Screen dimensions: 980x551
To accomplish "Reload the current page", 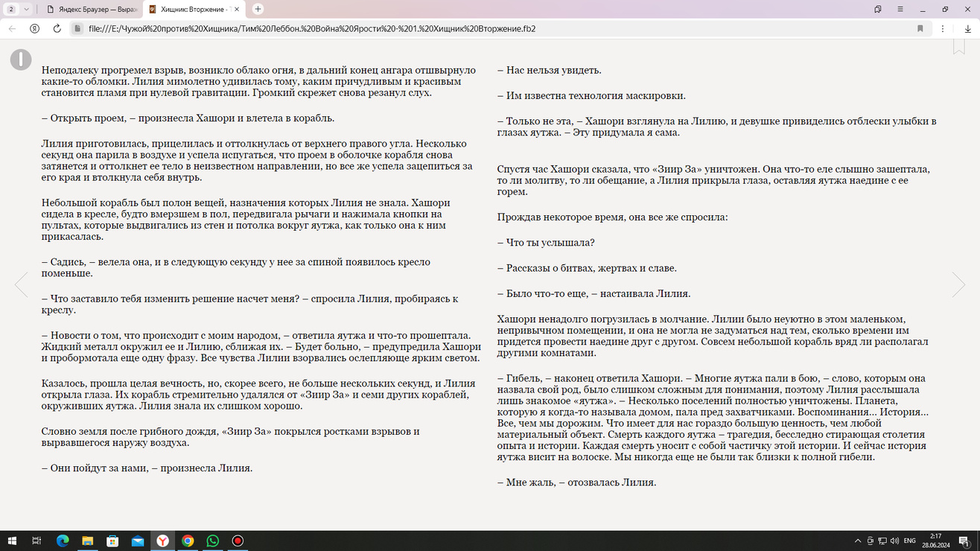I will point(57,28).
